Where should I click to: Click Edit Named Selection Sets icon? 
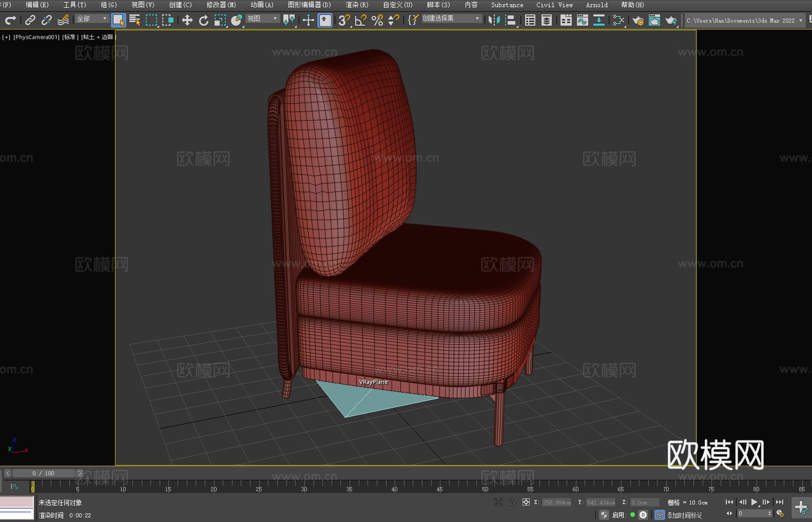click(x=413, y=20)
